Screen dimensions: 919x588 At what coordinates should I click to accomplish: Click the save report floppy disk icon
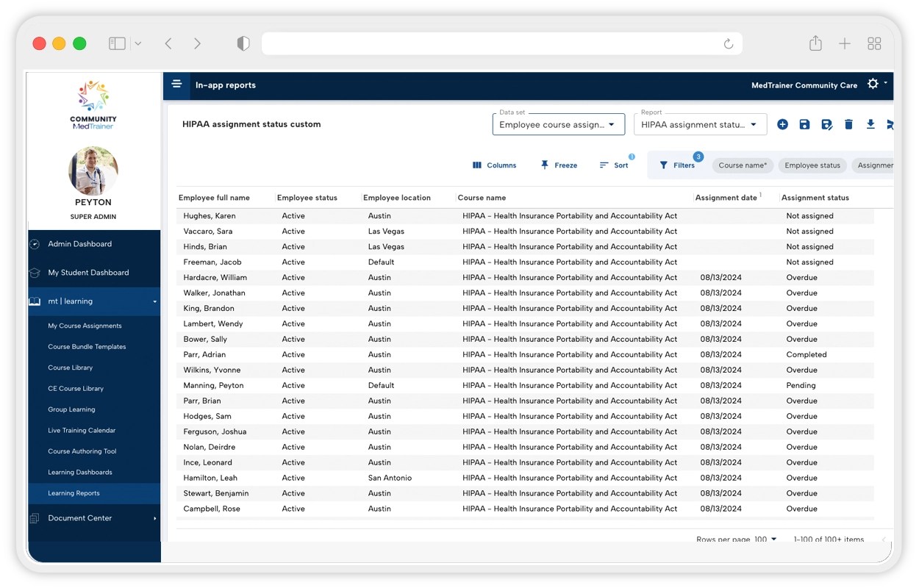tap(804, 125)
